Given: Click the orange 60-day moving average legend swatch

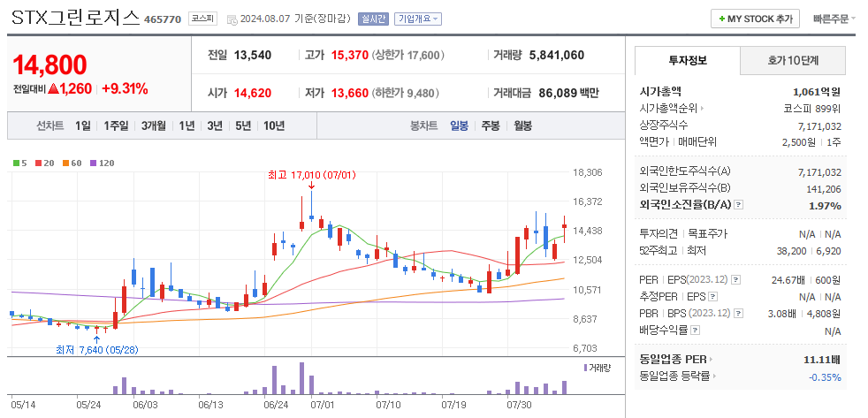Looking at the screenshot, I should (x=65, y=163).
